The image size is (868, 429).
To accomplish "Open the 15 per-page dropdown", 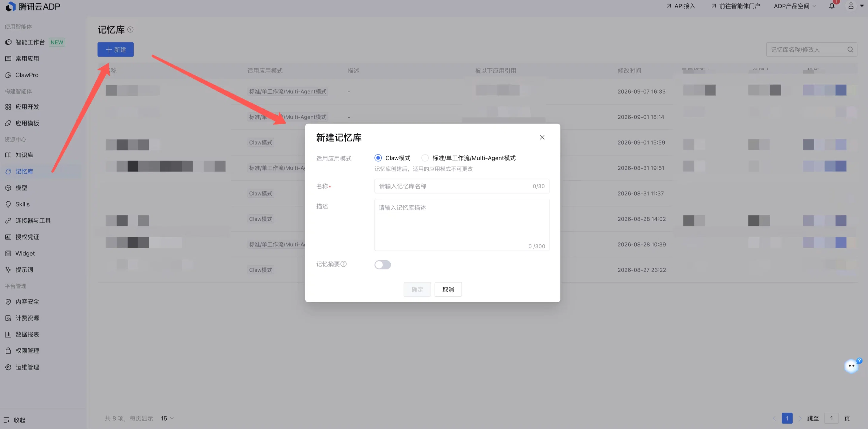I will [167, 418].
